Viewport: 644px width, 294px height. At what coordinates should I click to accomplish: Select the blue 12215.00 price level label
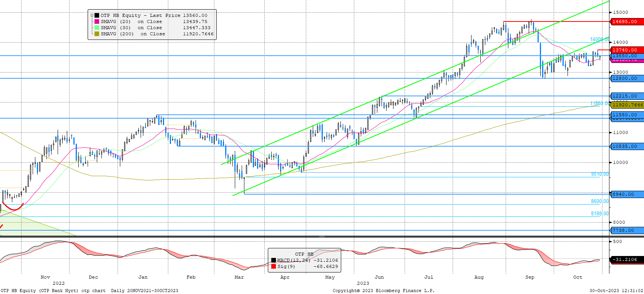click(x=626, y=96)
